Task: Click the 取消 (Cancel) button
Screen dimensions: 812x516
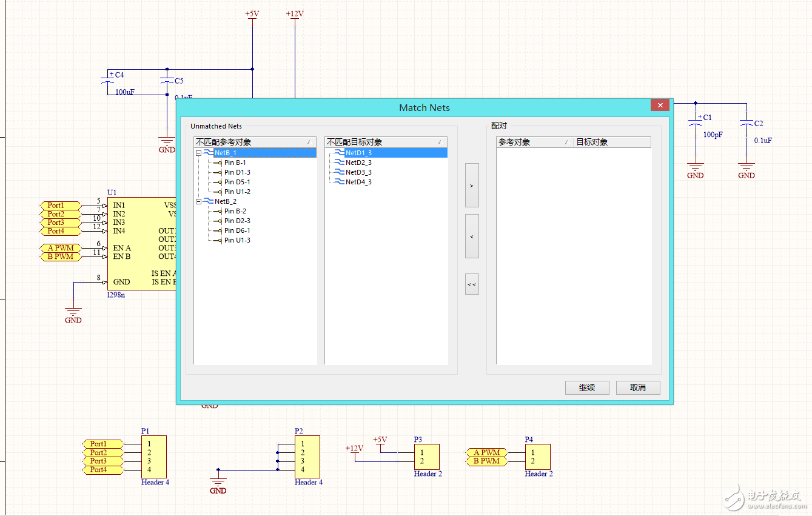Action: (x=637, y=388)
